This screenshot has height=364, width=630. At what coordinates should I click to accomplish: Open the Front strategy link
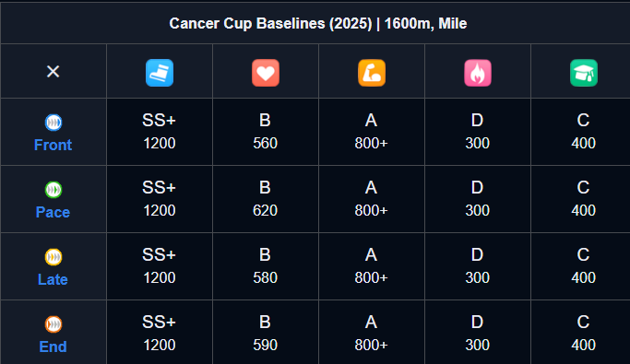click(53, 145)
